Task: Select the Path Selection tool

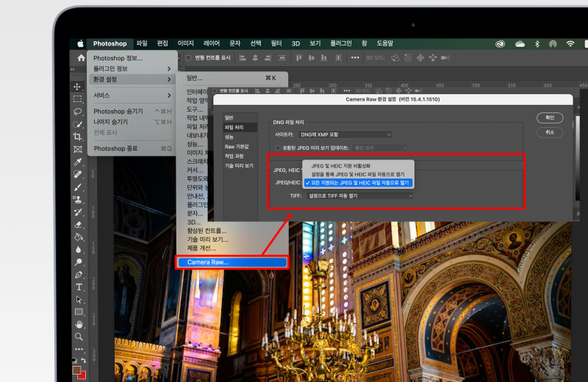Action: click(x=79, y=300)
